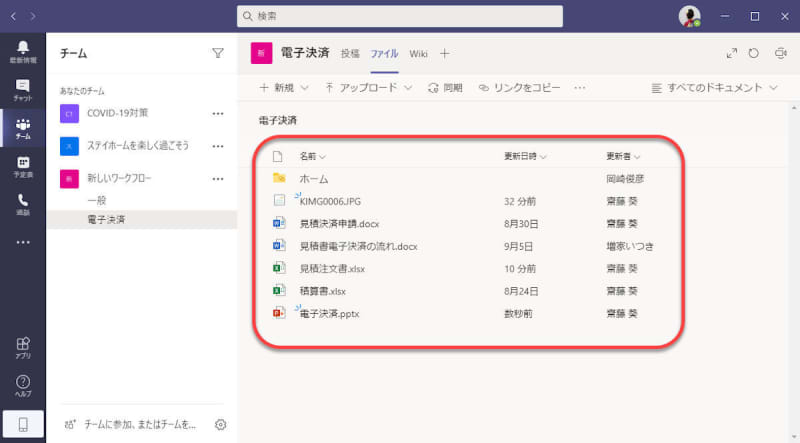Viewport: 800px width, 443px height.
Task: Open 電子決済.pptx file
Action: tap(329, 313)
